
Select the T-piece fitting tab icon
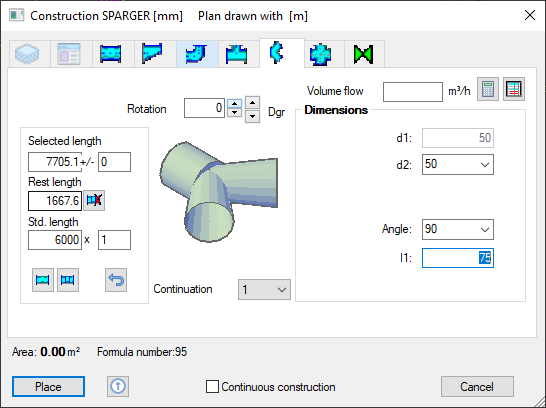click(236, 54)
